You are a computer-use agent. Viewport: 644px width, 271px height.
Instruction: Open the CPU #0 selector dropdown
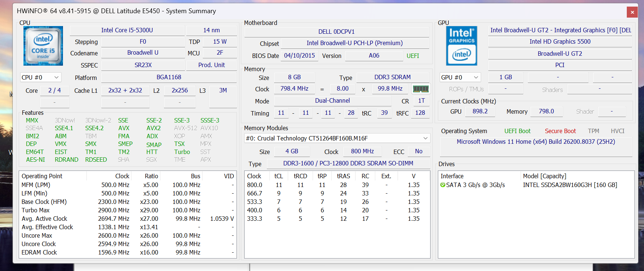coord(41,77)
